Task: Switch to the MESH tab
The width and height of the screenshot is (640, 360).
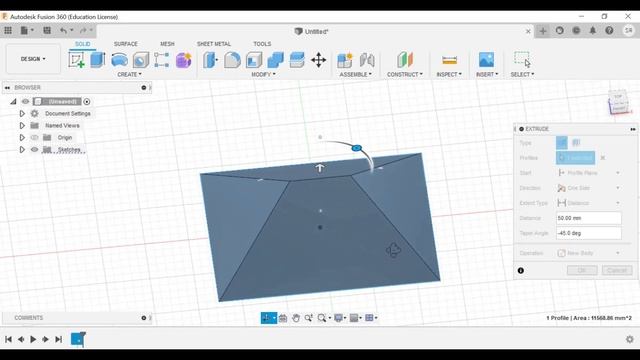Action: point(167,44)
